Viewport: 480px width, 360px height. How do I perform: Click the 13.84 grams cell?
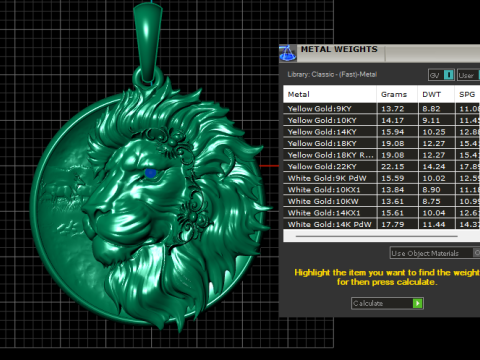coord(397,190)
